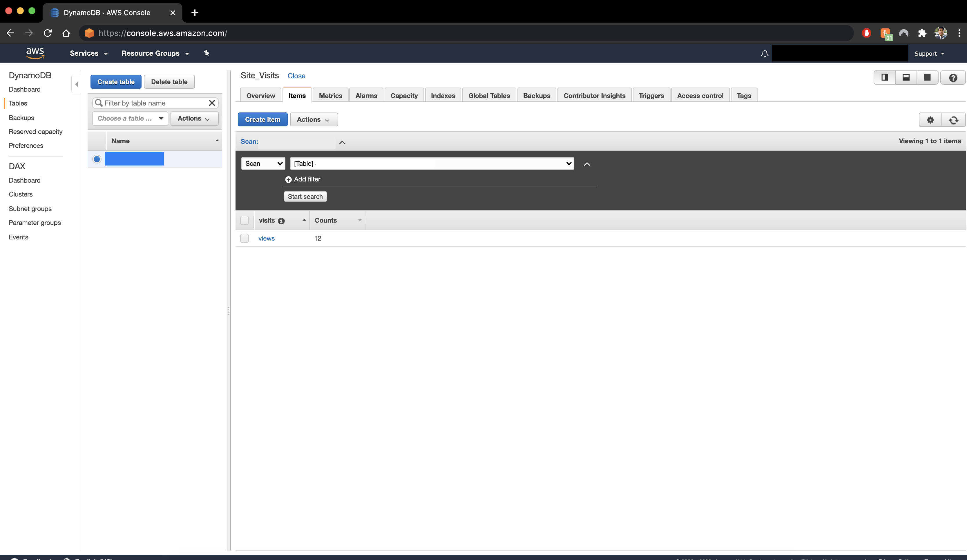
Task: Click the orange cube site icon in address bar
Action: click(x=89, y=33)
